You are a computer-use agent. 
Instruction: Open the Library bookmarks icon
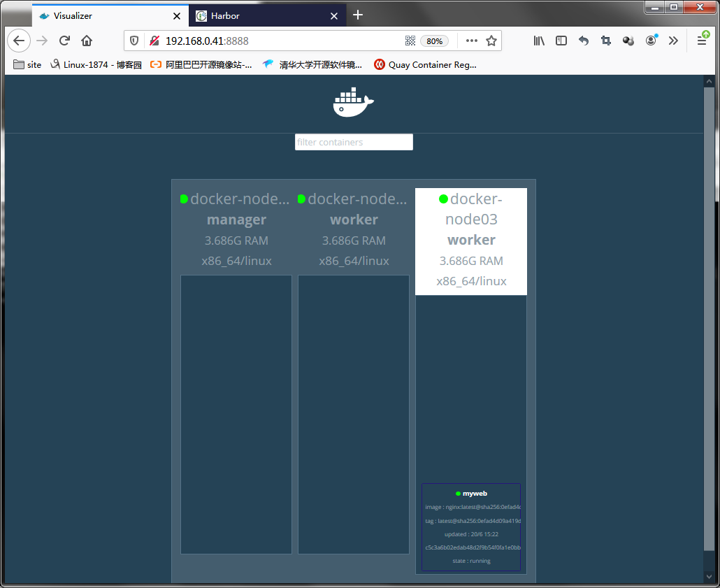coord(539,41)
